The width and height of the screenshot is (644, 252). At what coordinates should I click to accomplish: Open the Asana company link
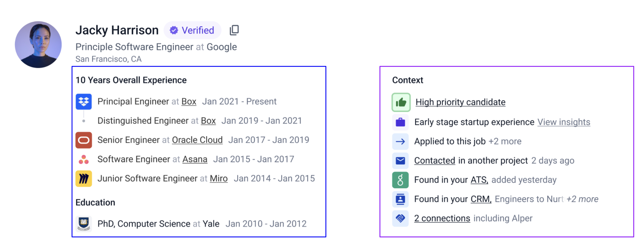click(195, 159)
